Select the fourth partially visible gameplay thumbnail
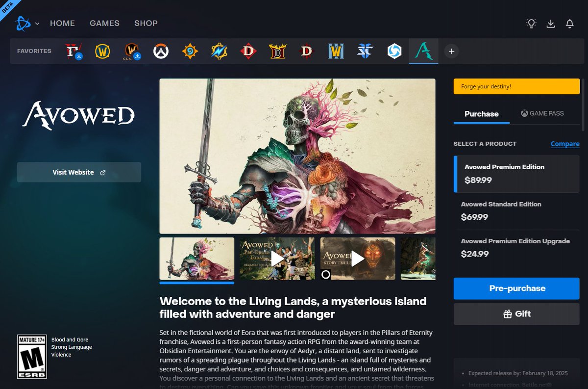The width and height of the screenshot is (588, 389). pyautogui.click(x=418, y=259)
